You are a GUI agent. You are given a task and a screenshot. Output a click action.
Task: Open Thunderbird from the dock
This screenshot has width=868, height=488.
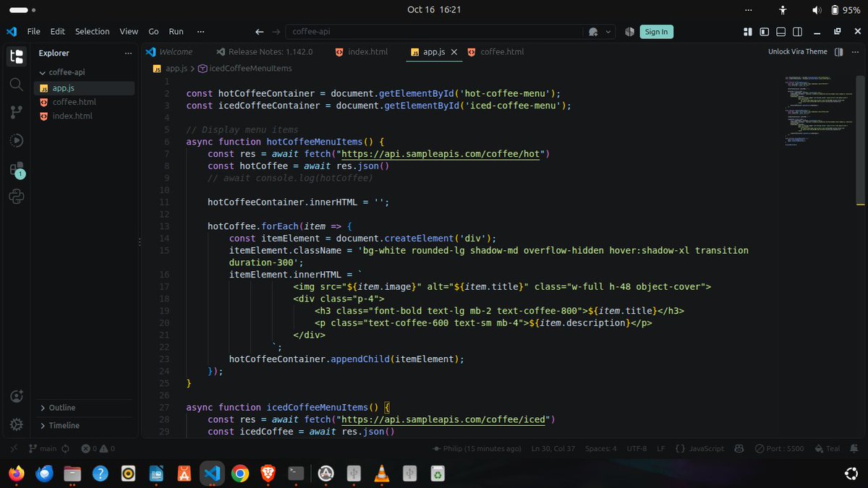pyautogui.click(x=44, y=474)
